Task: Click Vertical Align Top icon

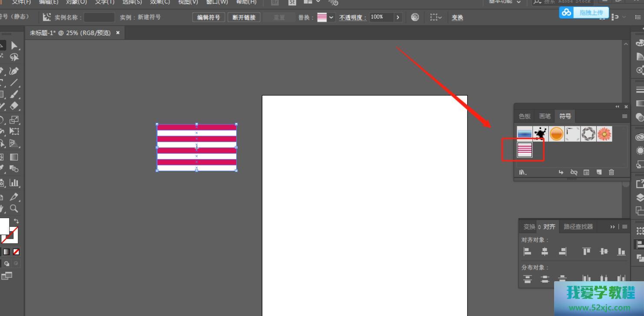Action: pyautogui.click(x=586, y=251)
